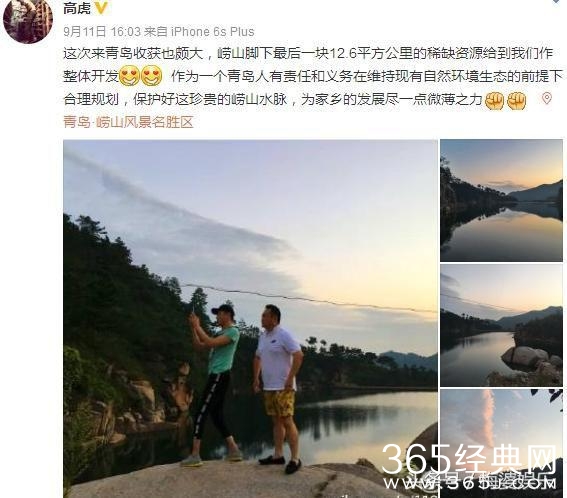
Task: Open the 青岛·崂山风景名胜区 location link
Action: tap(128, 122)
